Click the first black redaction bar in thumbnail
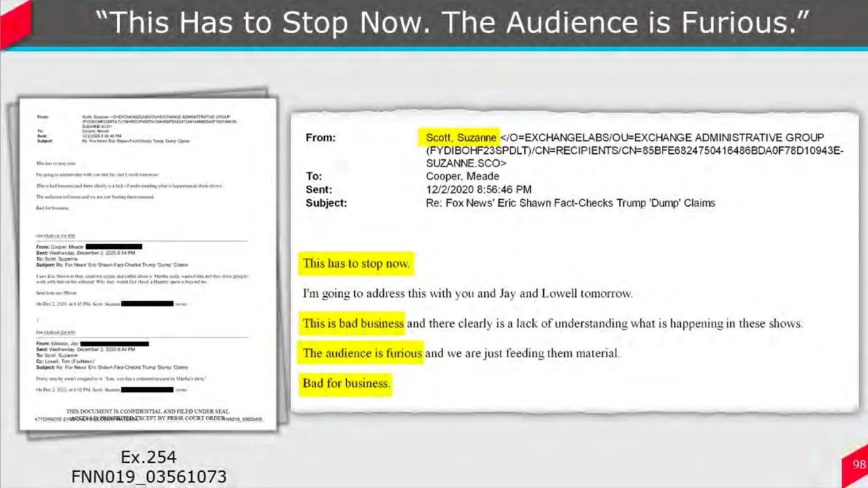Viewport: 868px width, 488px height. click(x=113, y=247)
